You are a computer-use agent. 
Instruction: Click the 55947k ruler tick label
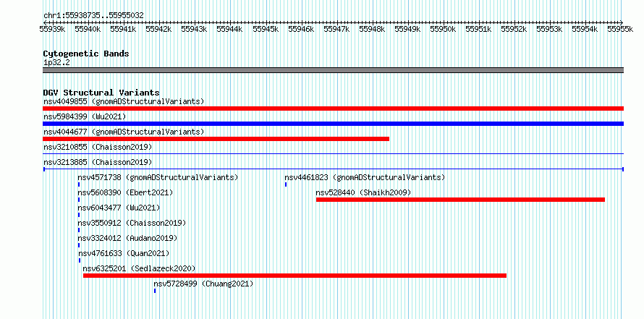(x=336, y=29)
